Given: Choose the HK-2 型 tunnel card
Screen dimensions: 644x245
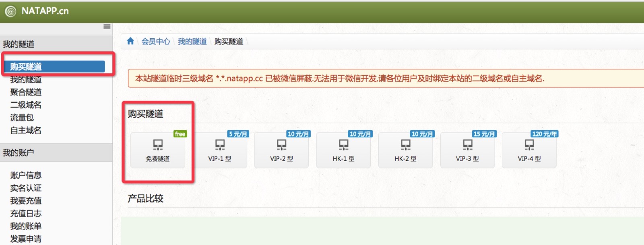Looking at the screenshot, I should pos(406,150).
